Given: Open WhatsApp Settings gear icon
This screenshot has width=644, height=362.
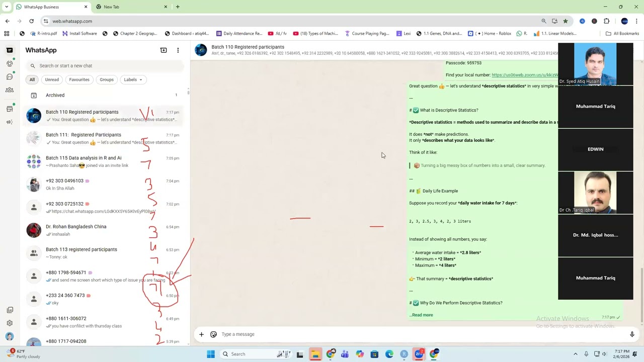Looking at the screenshot, I should (10, 323).
